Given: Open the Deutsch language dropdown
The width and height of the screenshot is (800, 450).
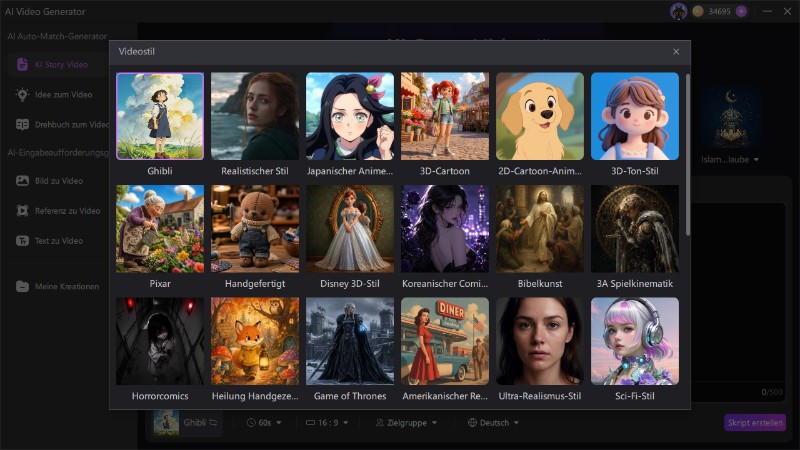Looking at the screenshot, I should (493, 422).
